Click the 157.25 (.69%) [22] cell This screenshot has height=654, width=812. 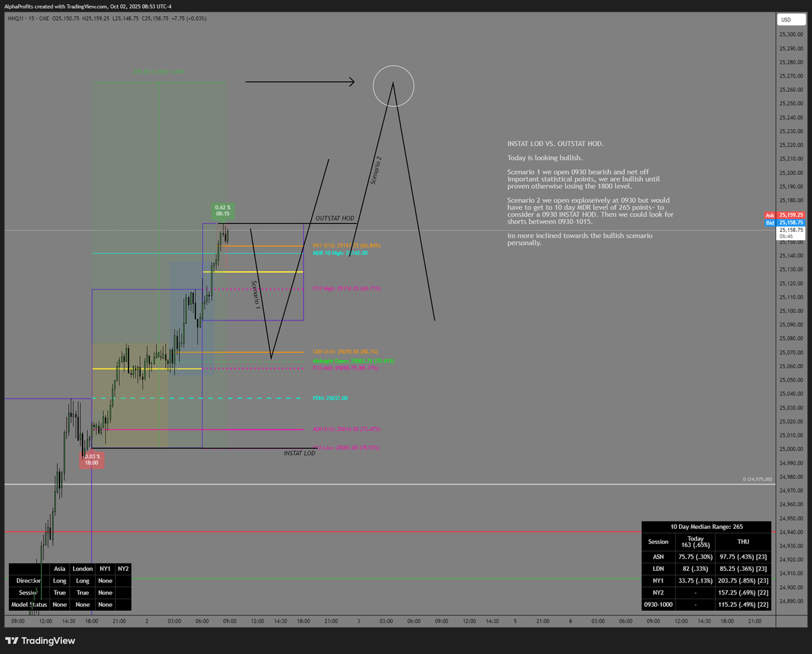point(742,592)
